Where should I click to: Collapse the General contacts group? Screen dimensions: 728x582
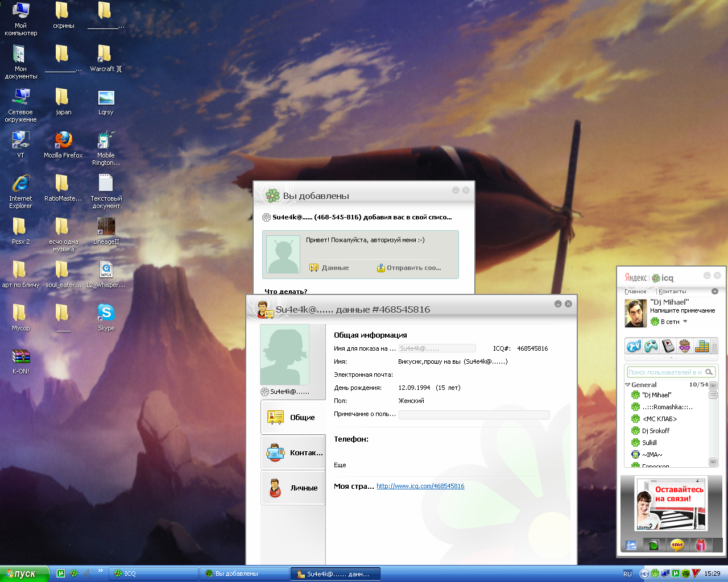[x=628, y=385]
